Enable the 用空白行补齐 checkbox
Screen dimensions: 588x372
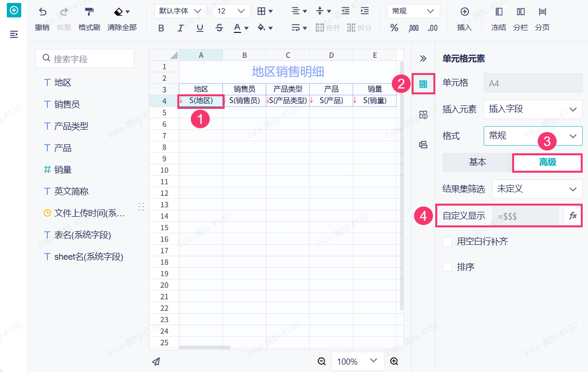(447, 241)
